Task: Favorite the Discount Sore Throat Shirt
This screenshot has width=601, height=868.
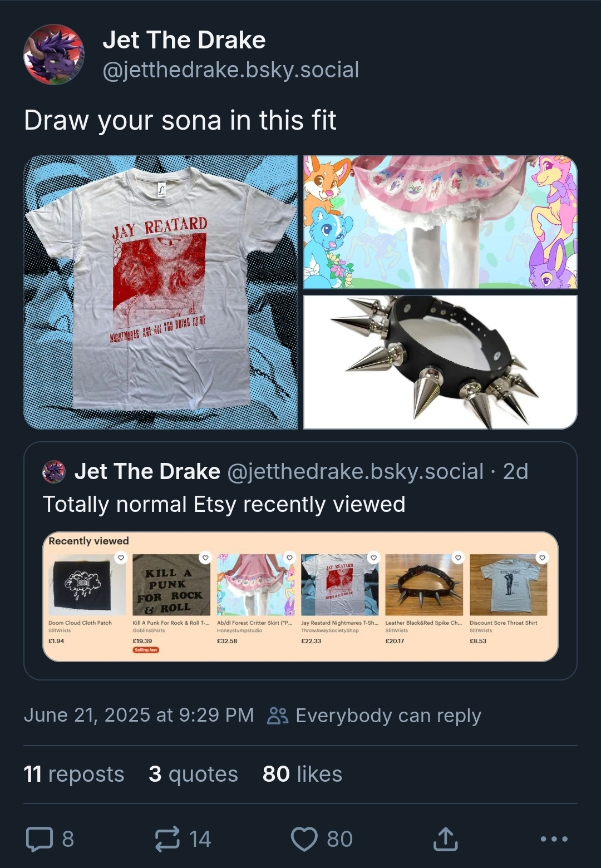Action: click(x=542, y=558)
